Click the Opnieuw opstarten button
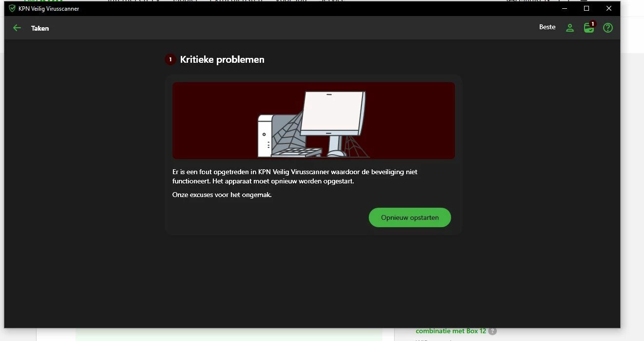 410,217
